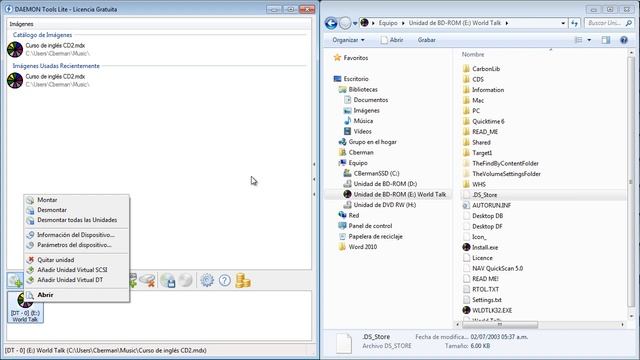This screenshot has width=640, height=360.
Task: Click the Grabar button in Explorer toolbar
Action: [427, 40]
